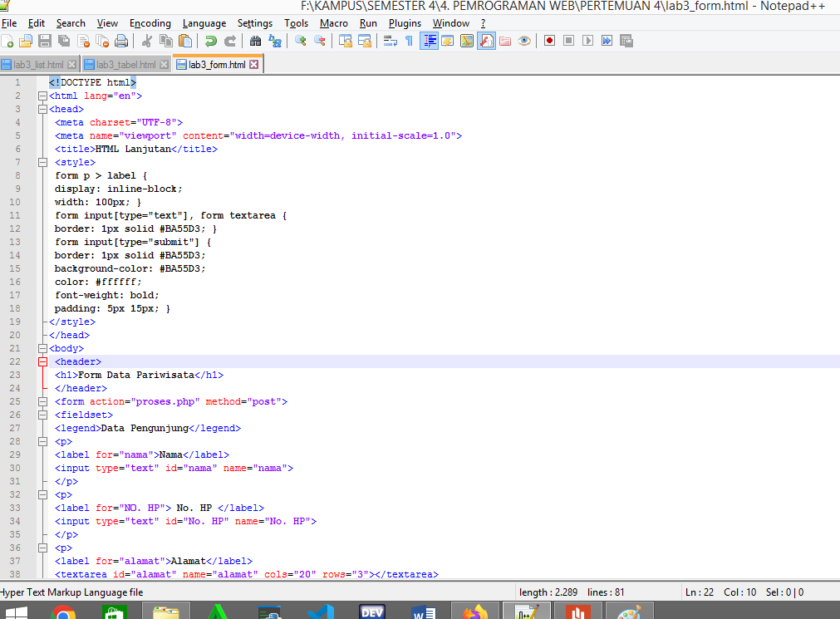Undo the last edit with Undo arrow
Viewport: 840px width, 619px height.
pyautogui.click(x=212, y=40)
